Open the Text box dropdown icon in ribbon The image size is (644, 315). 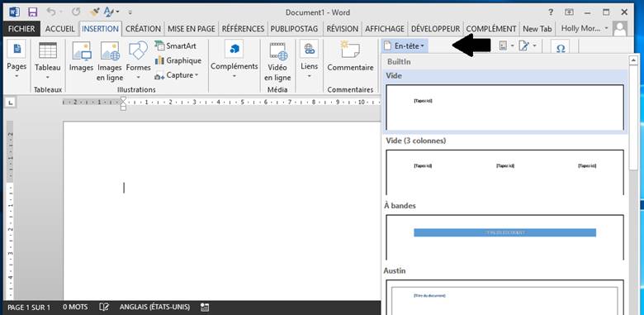click(506, 46)
